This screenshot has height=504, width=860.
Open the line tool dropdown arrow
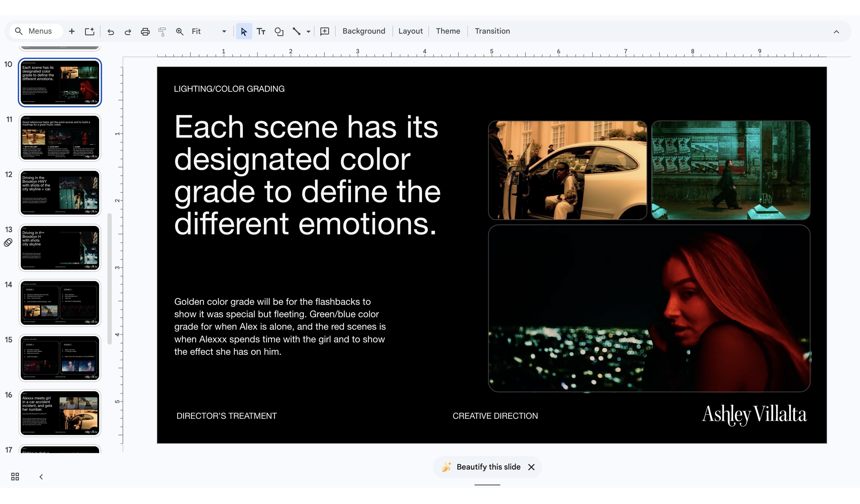(x=308, y=32)
